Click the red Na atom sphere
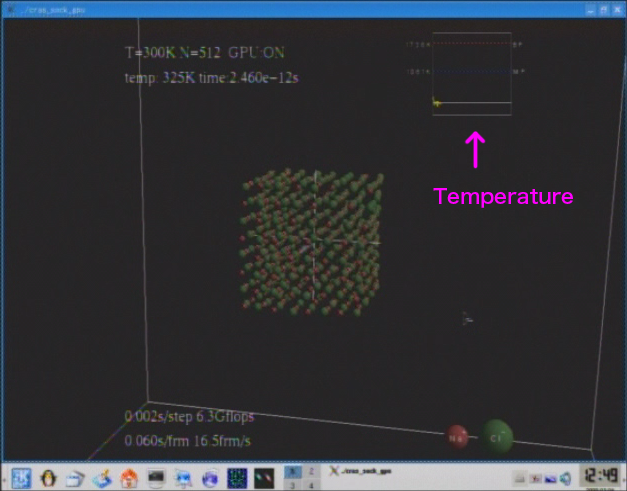This screenshot has width=627, height=491. tap(458, 437)
